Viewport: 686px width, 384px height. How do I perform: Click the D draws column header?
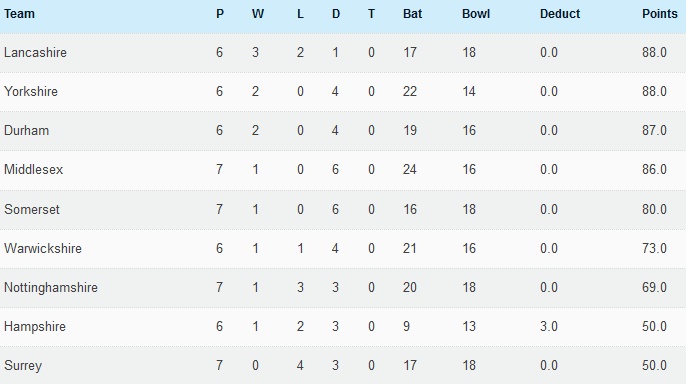point(336,14)
